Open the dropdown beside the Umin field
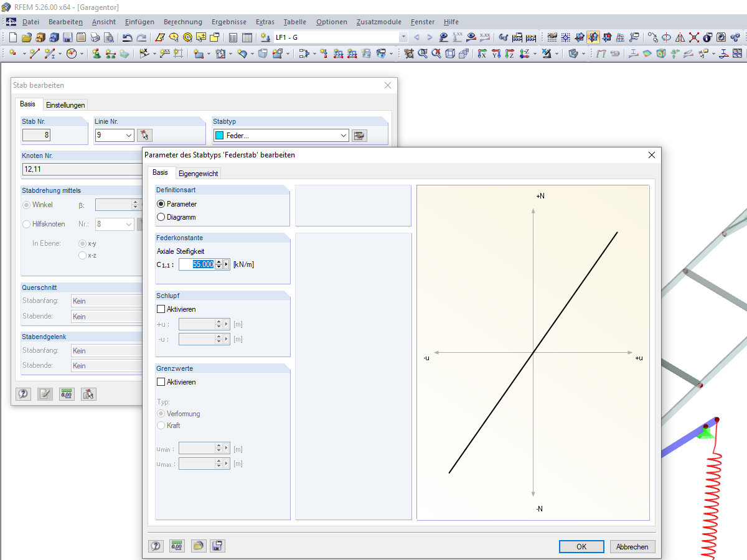The image size is (747, 560). pos(227,449)
